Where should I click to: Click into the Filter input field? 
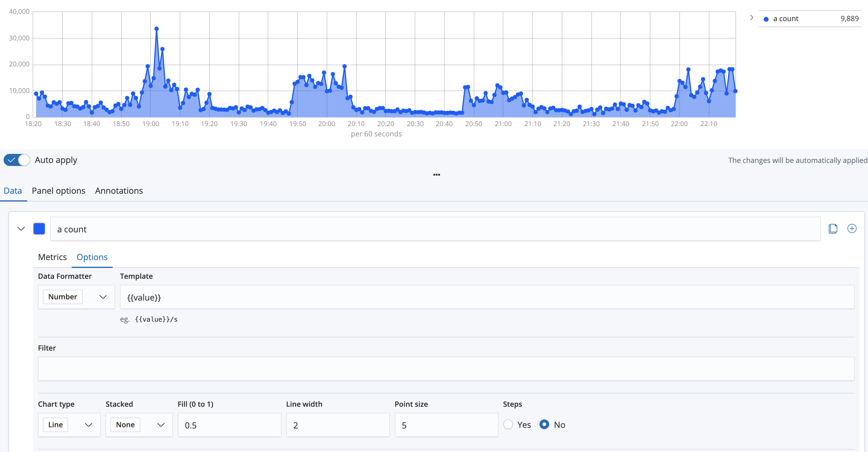(446, 369)
